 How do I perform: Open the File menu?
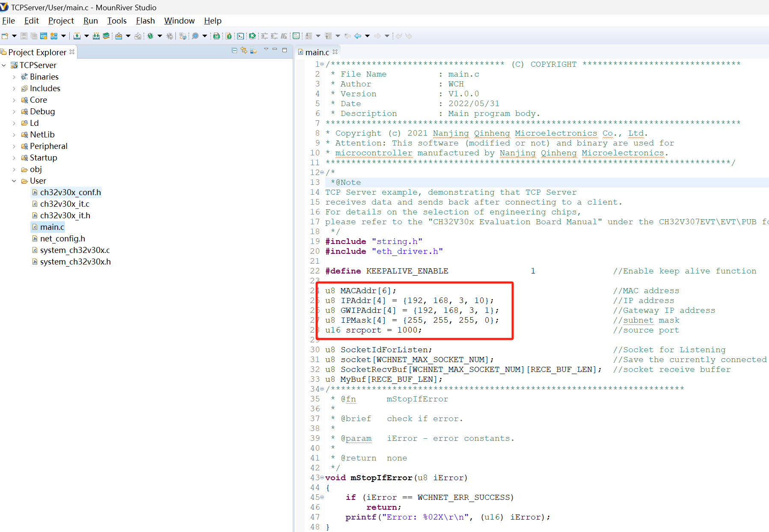8,21
